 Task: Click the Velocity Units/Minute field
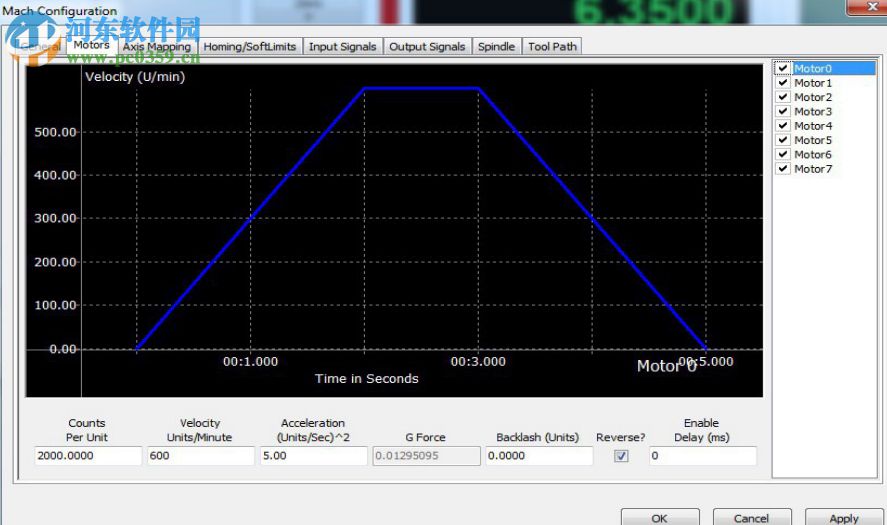point(201,455)
